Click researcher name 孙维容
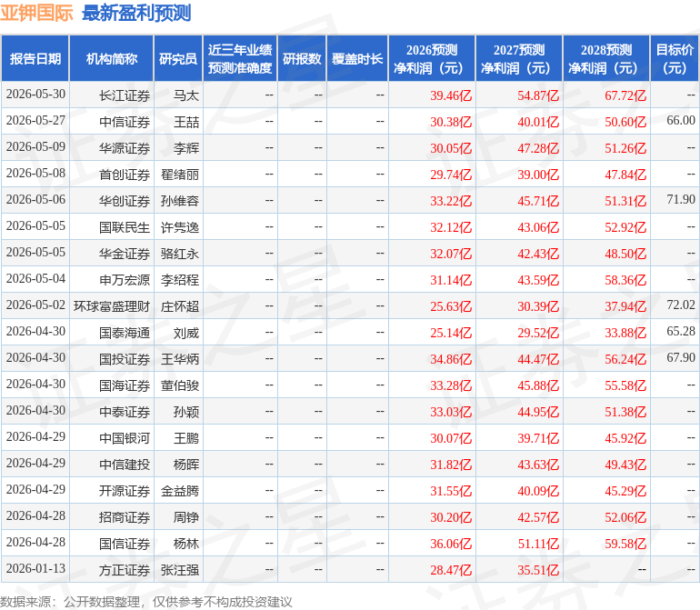The height and width of the screenshot is (610, 700). 180,201
